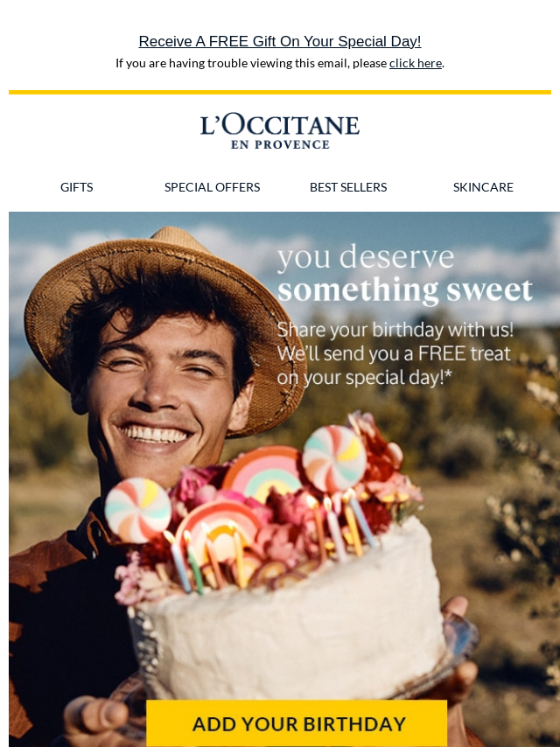Click the 'Share your birthday with us' paragraph
This screenshot has height=747, width=560.
click(395, 353)
